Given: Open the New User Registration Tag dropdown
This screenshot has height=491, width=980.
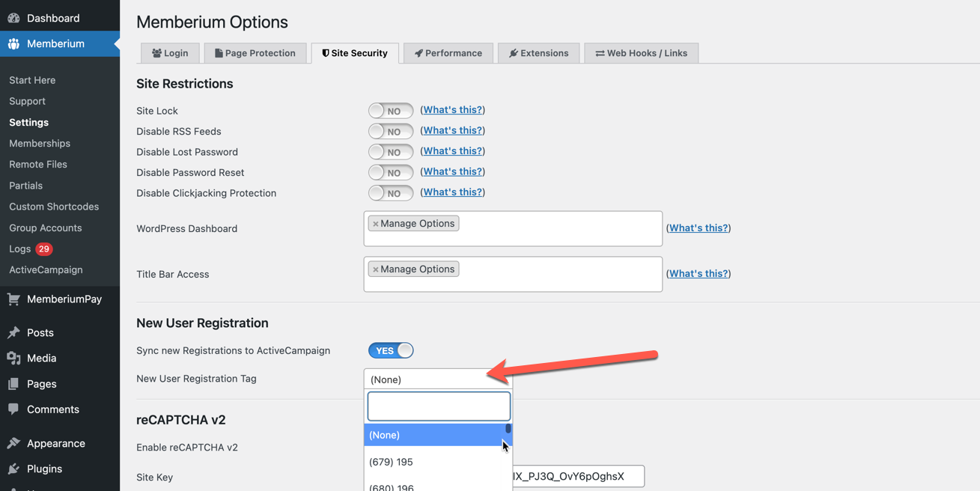Looking at the screenshot, I should [x=438, y=379].
